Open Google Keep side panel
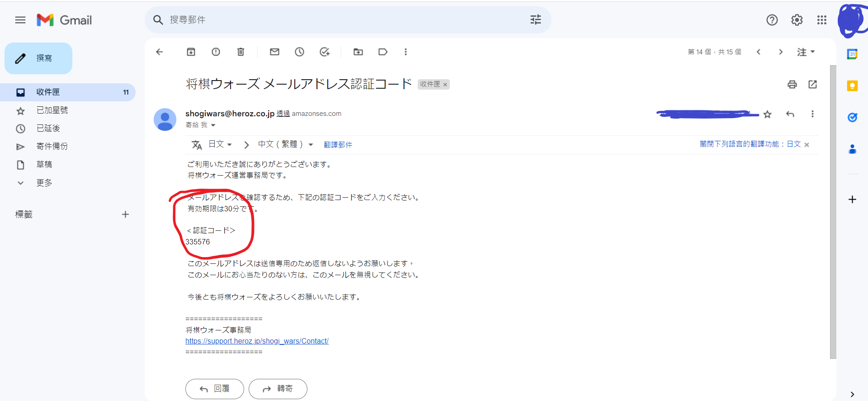868x401 pixels. click(852, 86)
